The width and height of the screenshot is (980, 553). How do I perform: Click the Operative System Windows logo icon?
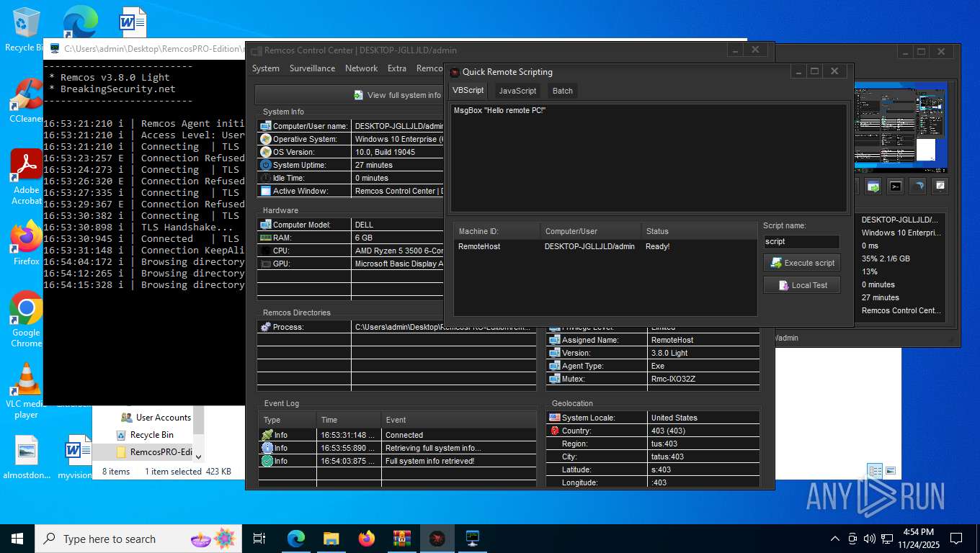click(x=266, y=139)
